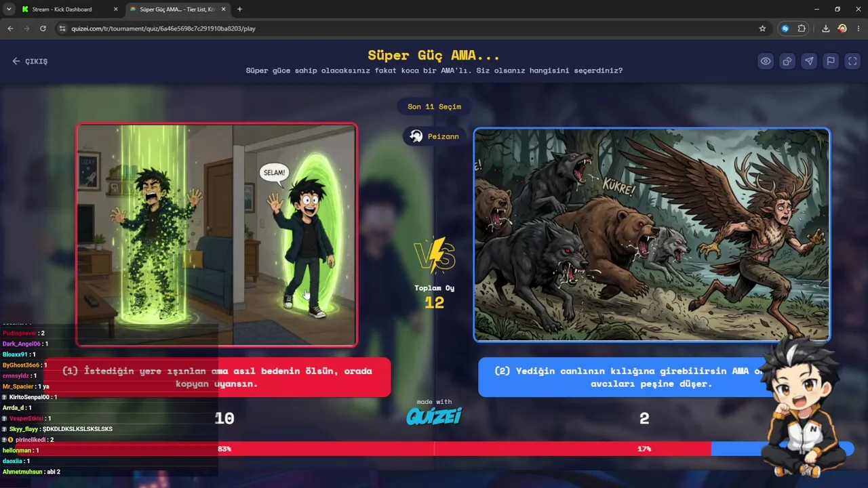Switch to the Stream - Kick Dashboard tab
The width and height of the screenshot is (868, 488).
69,9
